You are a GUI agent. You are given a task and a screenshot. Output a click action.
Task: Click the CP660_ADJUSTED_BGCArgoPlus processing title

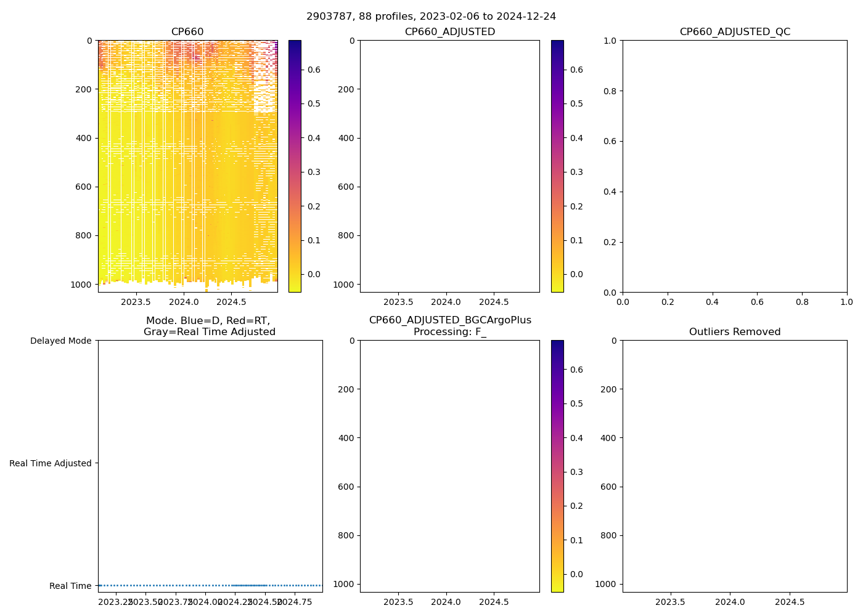449,326
